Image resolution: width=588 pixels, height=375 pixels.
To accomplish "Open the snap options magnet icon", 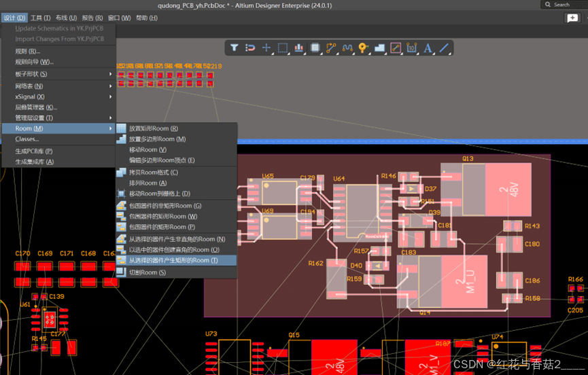I will (250, 48).
